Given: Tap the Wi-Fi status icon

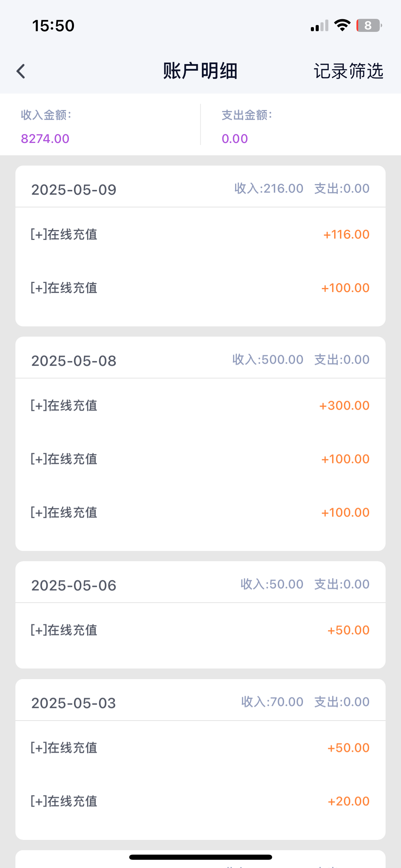Looking at the screenshot, I should (342, 25).
